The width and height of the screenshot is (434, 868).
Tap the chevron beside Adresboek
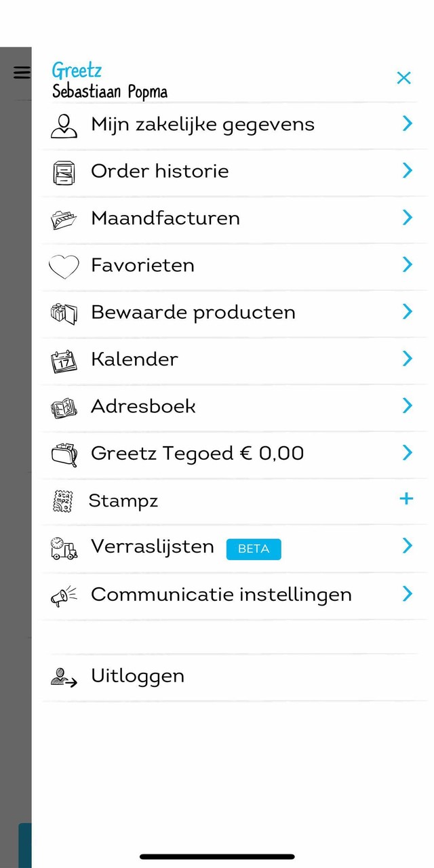tap(407, 406)
